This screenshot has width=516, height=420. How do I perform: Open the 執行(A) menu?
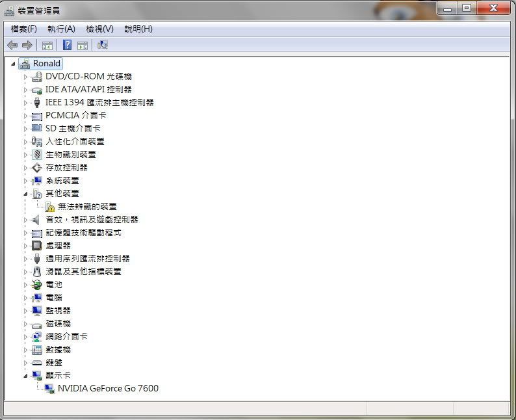click(x=61, y=29)
